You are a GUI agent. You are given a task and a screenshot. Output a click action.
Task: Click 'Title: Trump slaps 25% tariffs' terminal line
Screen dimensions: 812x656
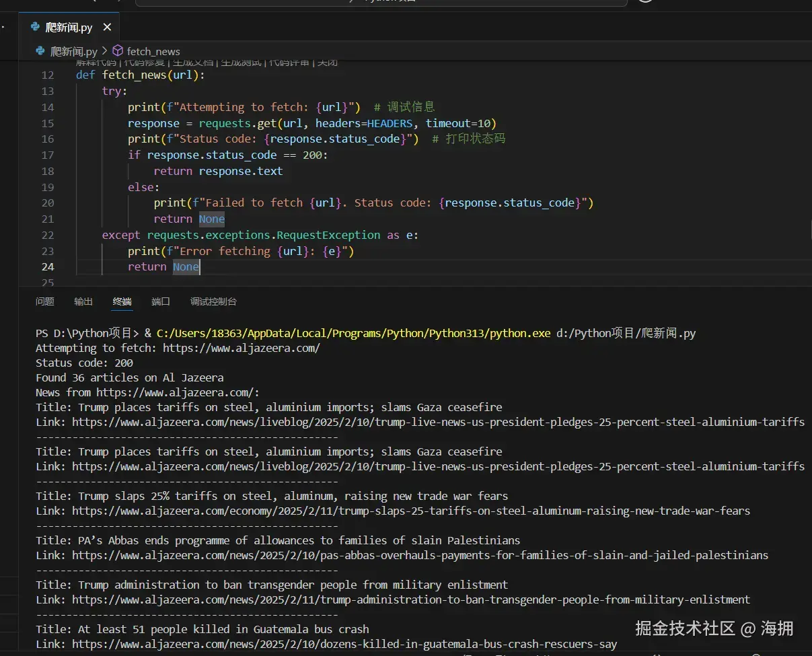[x=272, y=496]
